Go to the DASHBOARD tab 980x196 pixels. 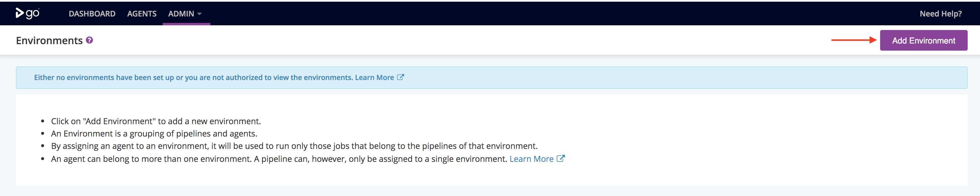click(92, 14)
